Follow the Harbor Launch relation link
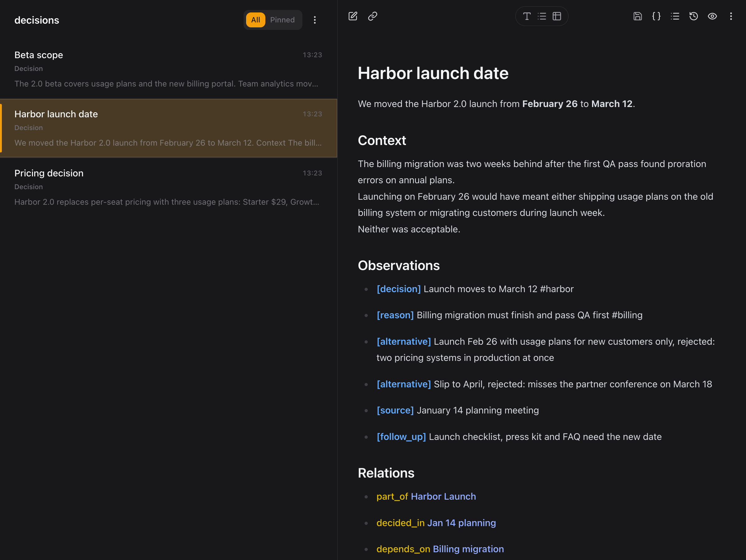Image resolution: width=746 pixels, height=560 pixels. (x=443, y=496)
